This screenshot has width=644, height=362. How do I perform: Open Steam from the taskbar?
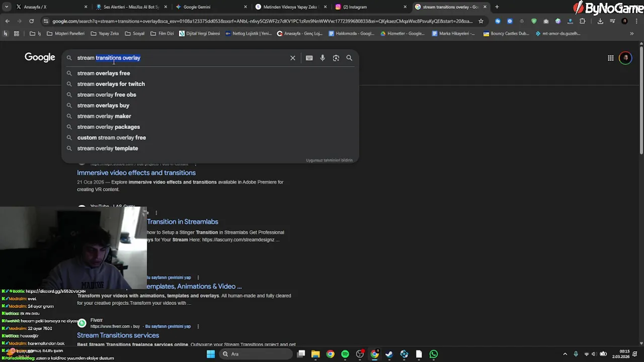click(x=389, y=354)
